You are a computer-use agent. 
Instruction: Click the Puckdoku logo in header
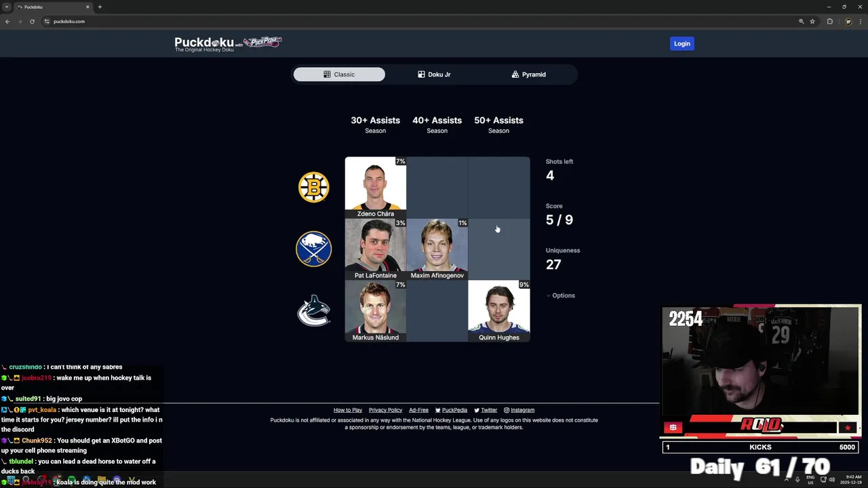tap(204, 43)
